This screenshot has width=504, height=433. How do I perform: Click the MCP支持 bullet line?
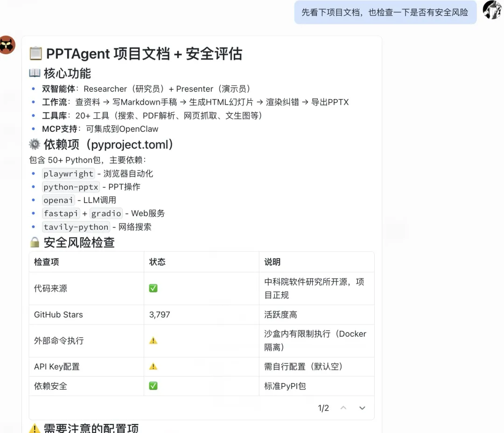coord(100,129)
